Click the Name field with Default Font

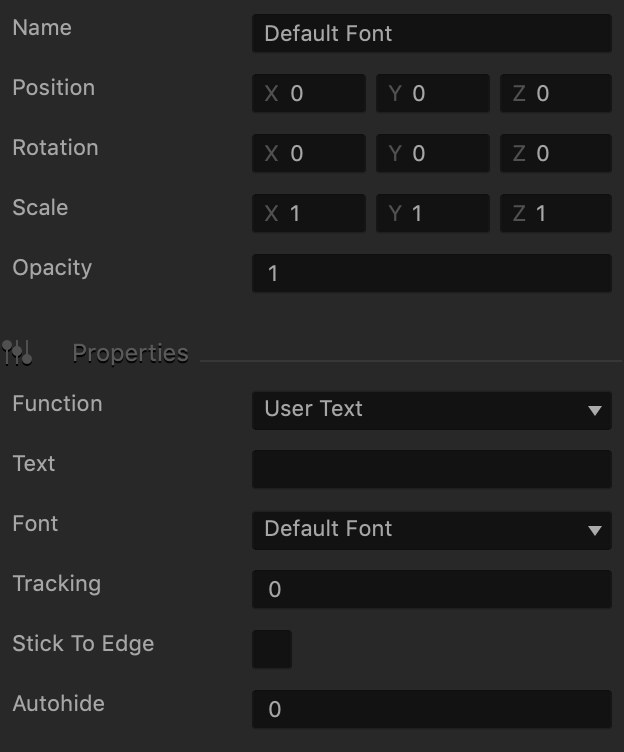click(x=432, y=33)
